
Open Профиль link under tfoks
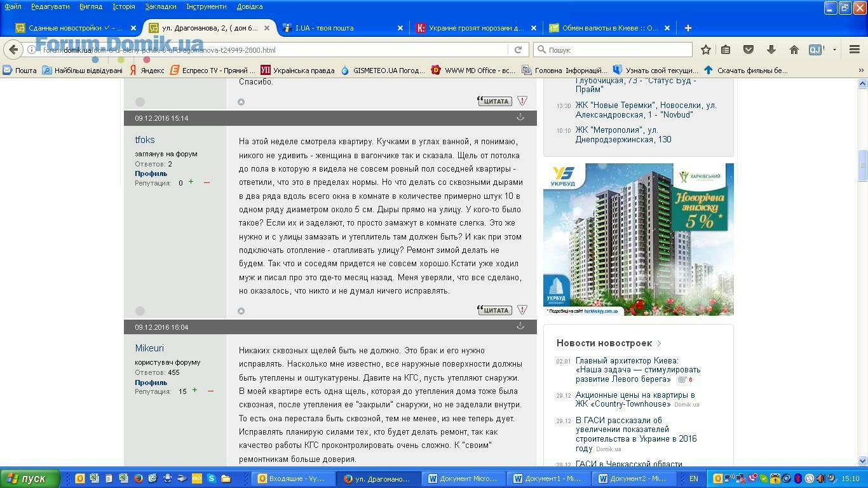click(151, 173)
